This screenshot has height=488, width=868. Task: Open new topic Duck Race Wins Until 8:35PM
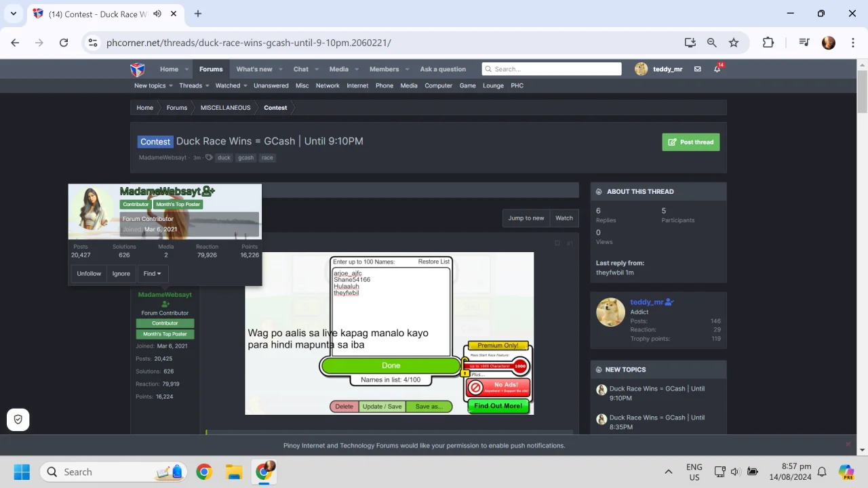coord(657,422)
